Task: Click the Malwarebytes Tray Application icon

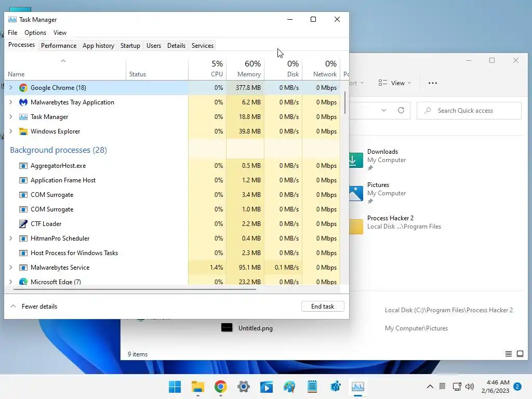Action: coord(23,102)
